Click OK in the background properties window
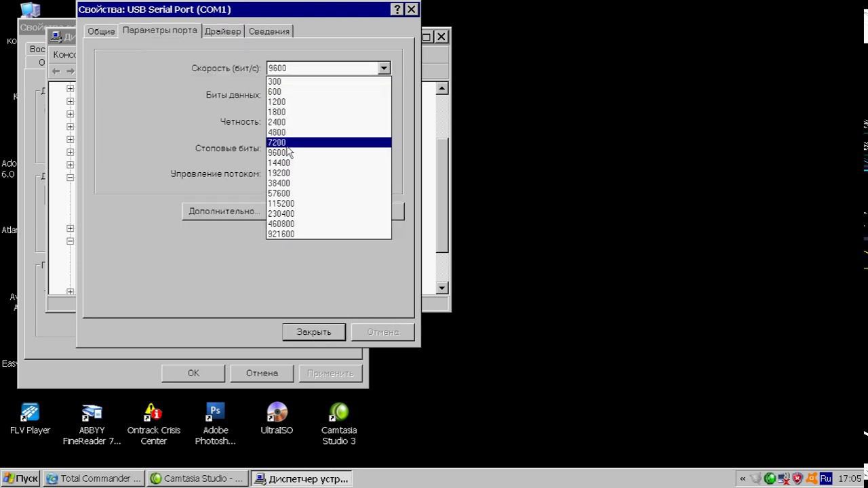The image size is (868, 488). pos(193,373)
